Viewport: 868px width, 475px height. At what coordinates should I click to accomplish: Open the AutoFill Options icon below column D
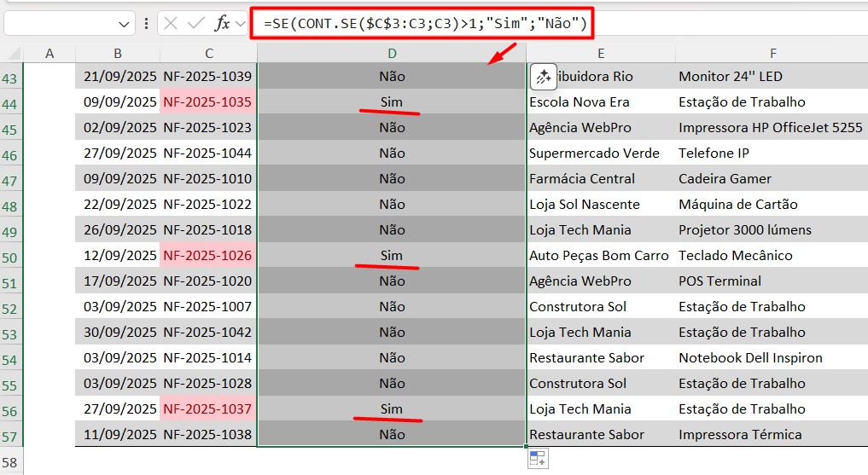pyautogui.click(x=538, y=459)
